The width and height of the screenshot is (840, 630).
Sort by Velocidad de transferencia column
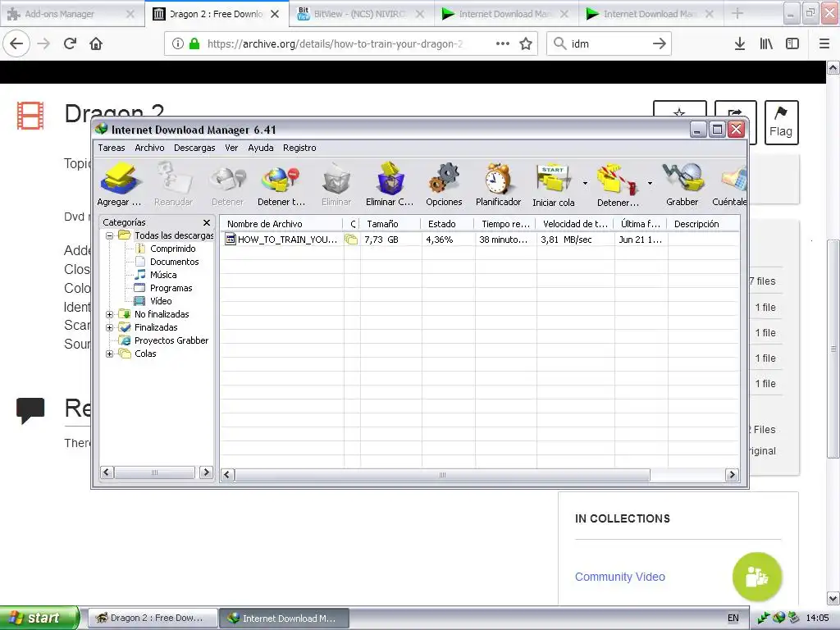[x=575, y=224]
